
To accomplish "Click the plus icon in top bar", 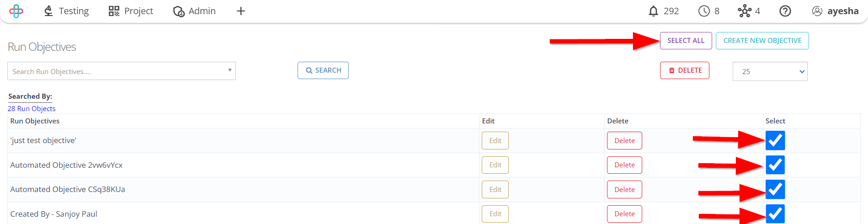I will [241, 11].
